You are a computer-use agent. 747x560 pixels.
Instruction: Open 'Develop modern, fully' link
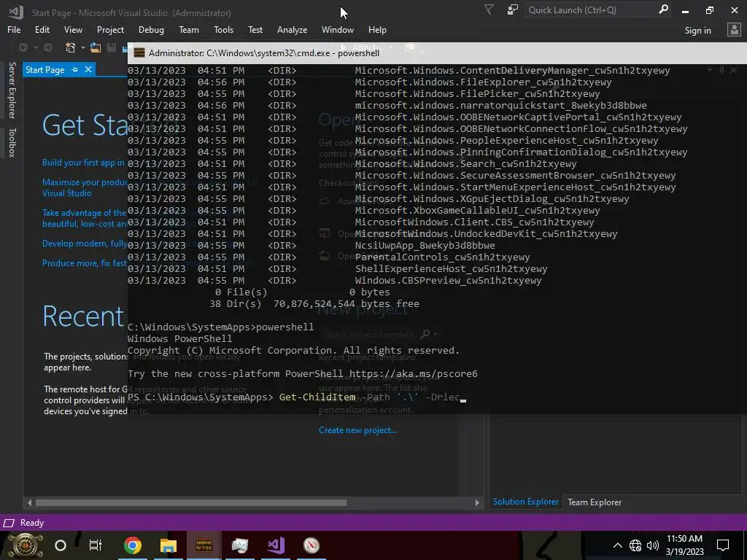click(85, 244)
